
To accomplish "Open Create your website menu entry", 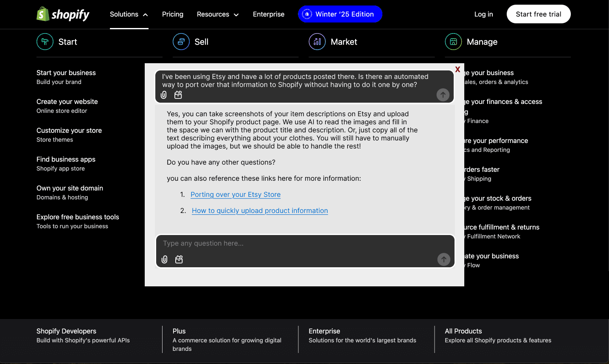I will 67,106.
